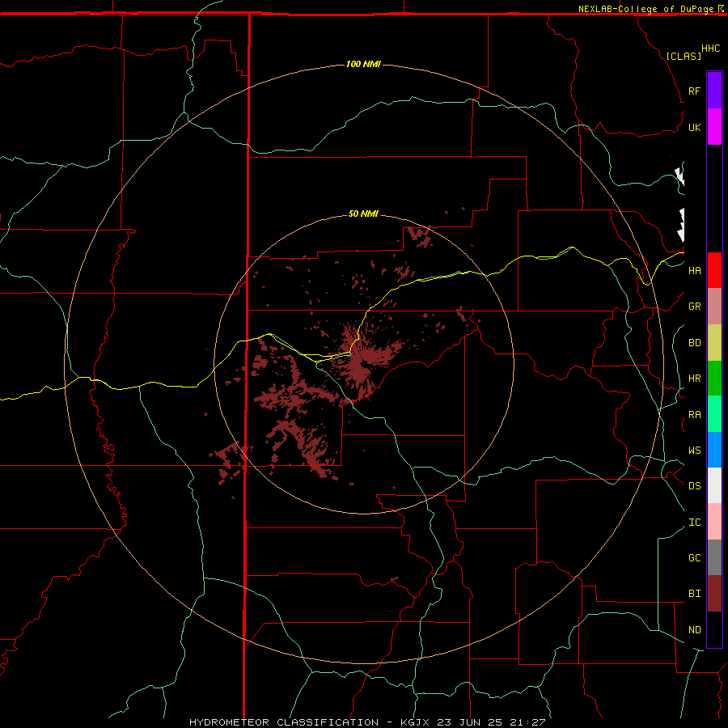728x728 pixels.
Task: Click the 'HYDROMETEOR CLASSIFICATION' title text
Action: 284,722
